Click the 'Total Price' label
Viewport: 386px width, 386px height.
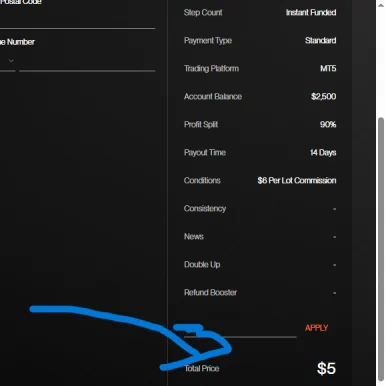click(x=202, y=369)
